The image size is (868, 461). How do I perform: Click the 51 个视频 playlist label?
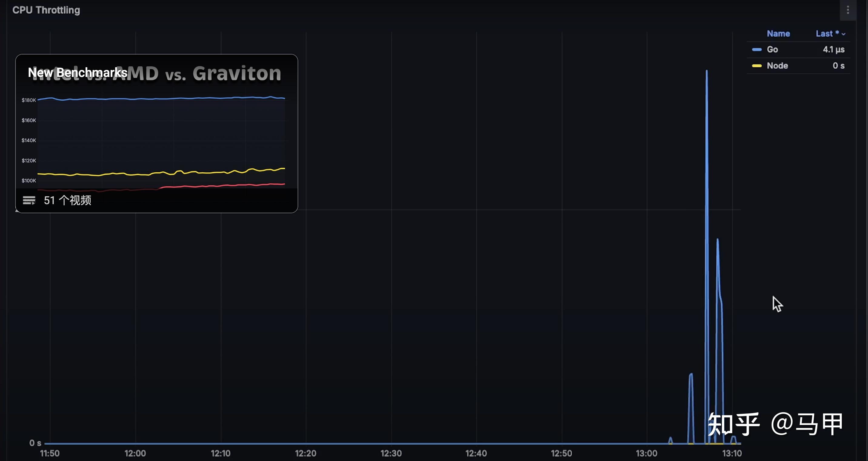coord(67,200)
